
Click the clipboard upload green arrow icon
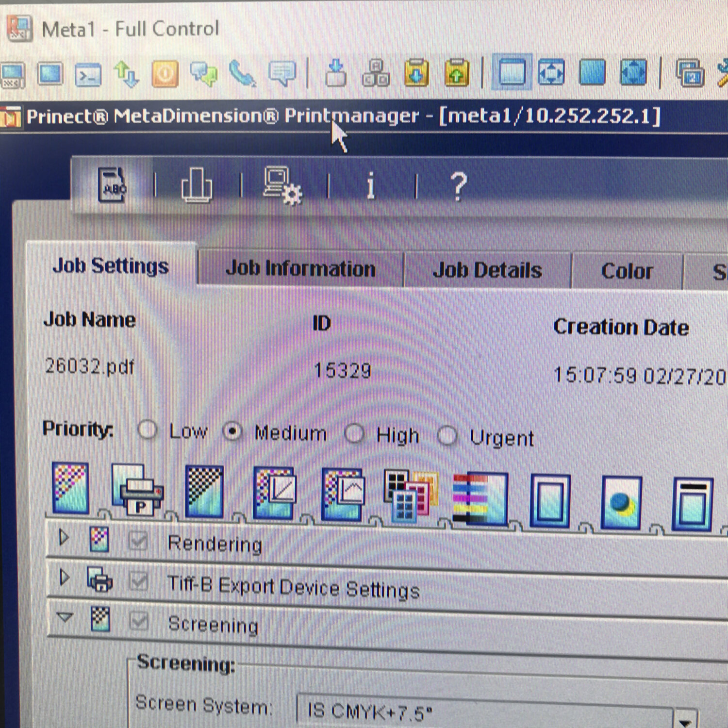457,73
